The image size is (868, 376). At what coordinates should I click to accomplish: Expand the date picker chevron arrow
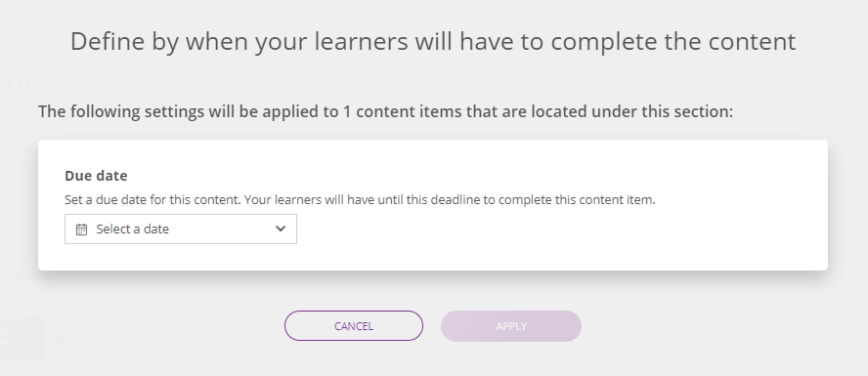[x=281, y=229]
